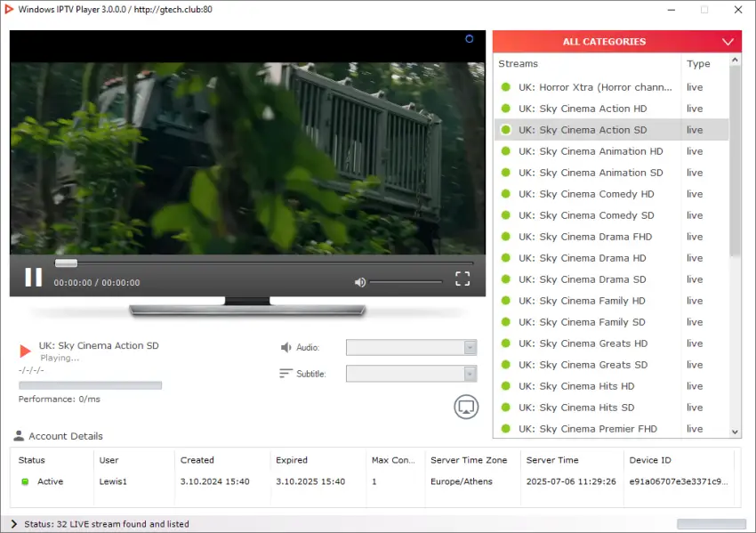The width and height of the screenshot is (756, 533).
Task: Click the Performance: 0/ms label
Action: click(60, 399)
